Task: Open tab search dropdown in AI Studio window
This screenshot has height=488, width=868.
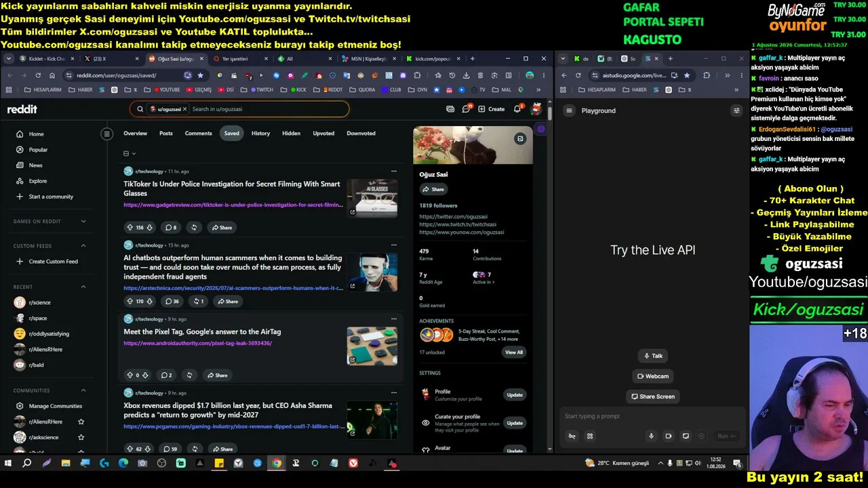Action: click(x=563, y=59)
